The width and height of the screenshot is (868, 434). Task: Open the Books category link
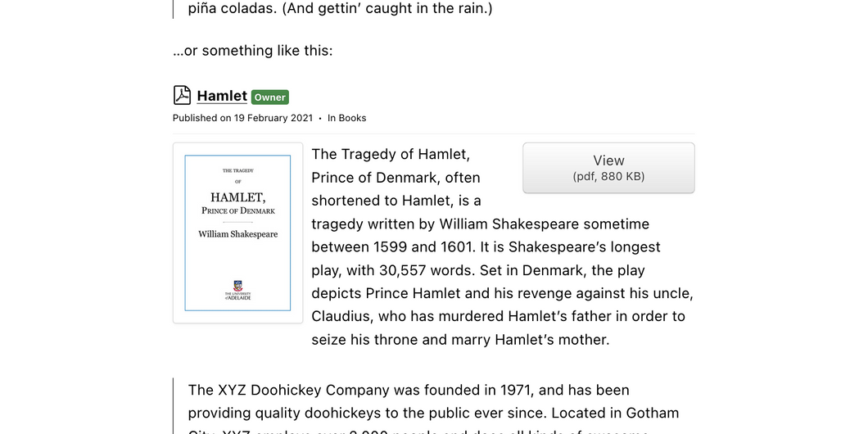pos(353,118)
